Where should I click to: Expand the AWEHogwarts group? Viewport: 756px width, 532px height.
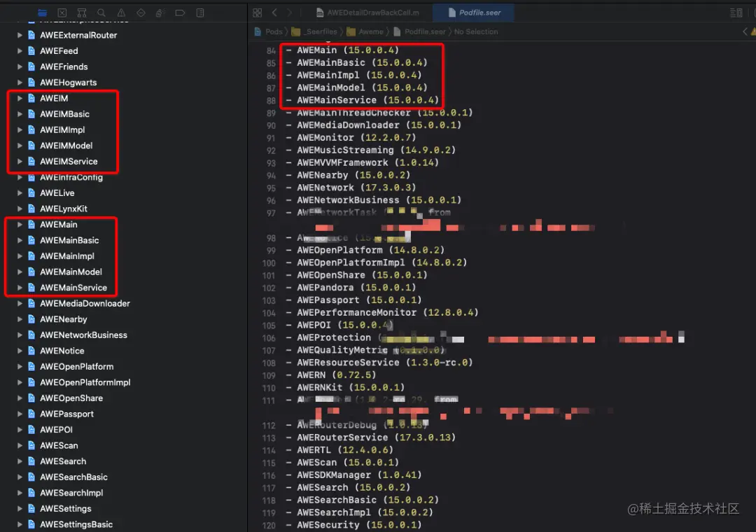tap(20, 83)
